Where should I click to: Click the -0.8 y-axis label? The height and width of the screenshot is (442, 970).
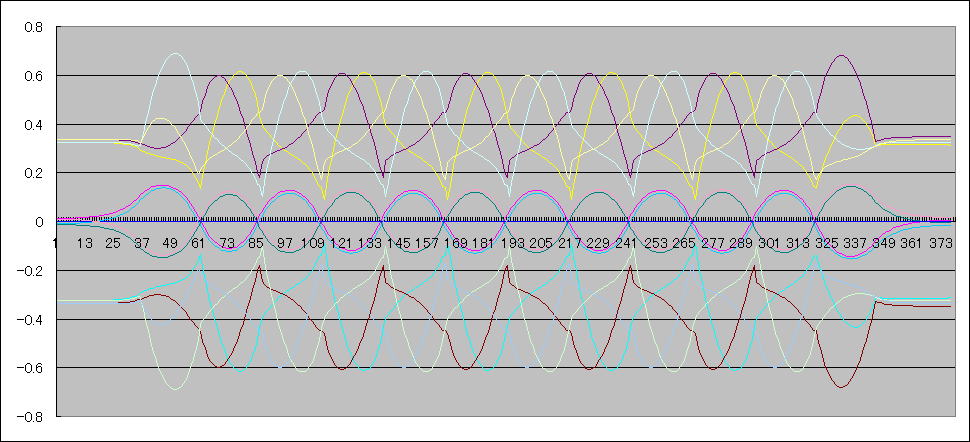pyautogui.click(x=30, y=417)
